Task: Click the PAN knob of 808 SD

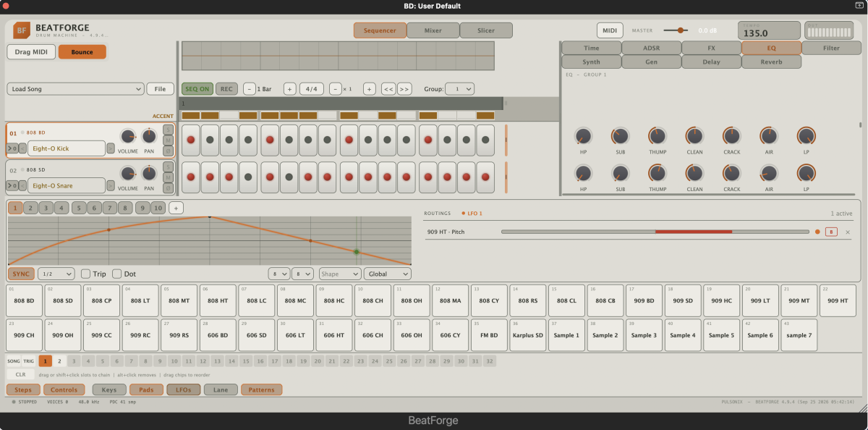Action: point(149,173)
